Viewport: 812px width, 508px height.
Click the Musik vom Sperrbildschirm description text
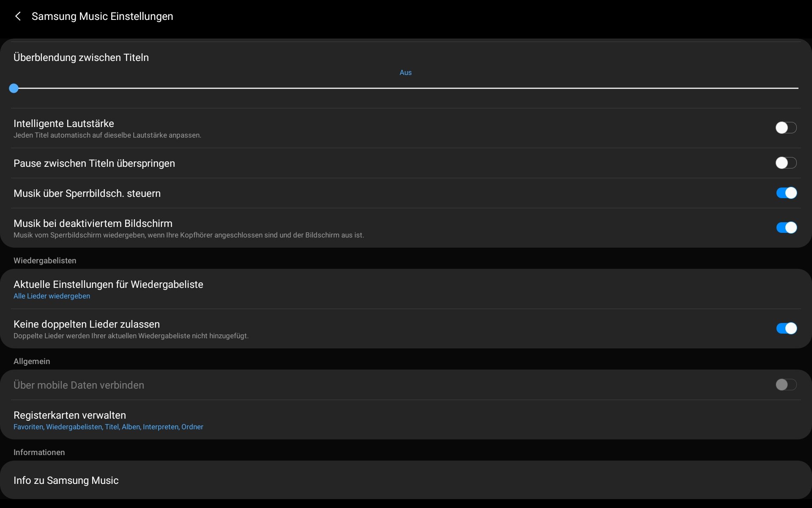click(189, 235)
